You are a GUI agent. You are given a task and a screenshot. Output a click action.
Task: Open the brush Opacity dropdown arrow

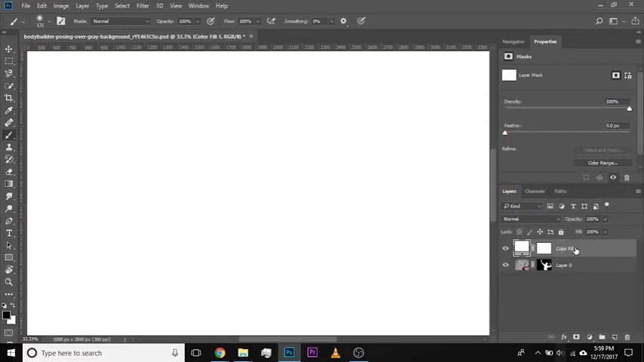[x=198, y=21]
